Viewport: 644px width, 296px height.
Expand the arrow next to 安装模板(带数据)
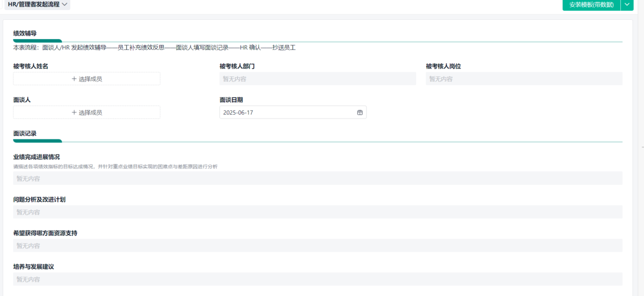point(628,4)
